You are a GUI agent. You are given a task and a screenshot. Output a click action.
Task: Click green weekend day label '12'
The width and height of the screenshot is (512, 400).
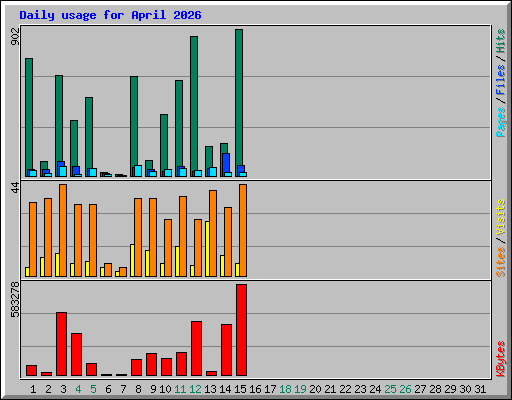[x=195, y=389]
